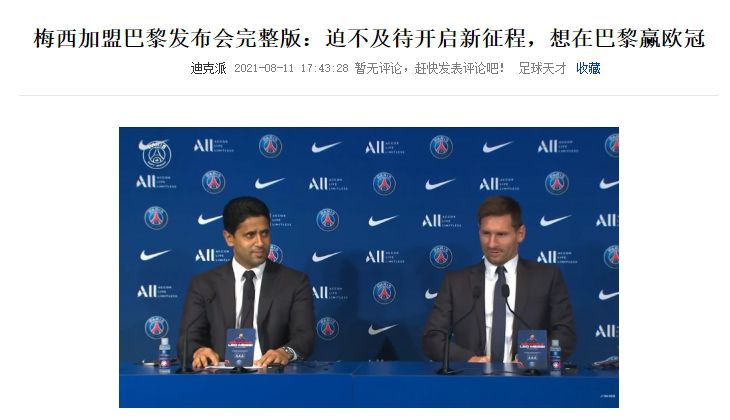Click the Nike swoosh at top center of backdrop

point(326,147)
